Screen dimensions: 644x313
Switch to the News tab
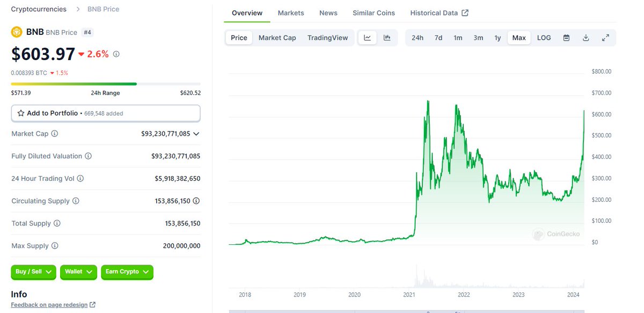point(328,13)
